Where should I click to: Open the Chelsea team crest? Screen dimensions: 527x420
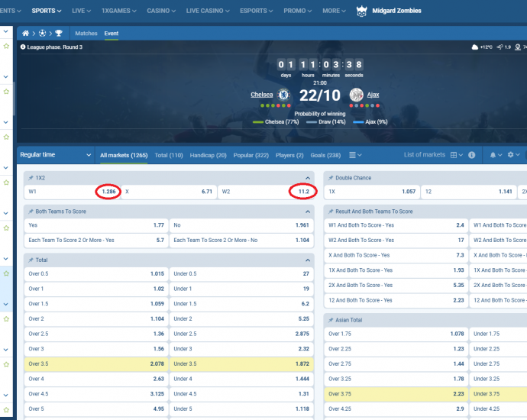[x=283, y=95]
